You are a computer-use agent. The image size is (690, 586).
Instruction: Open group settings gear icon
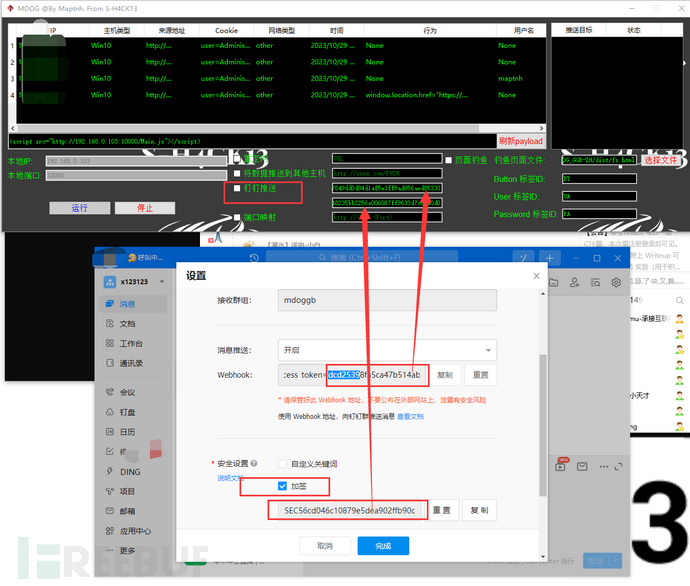pos(616,282)
